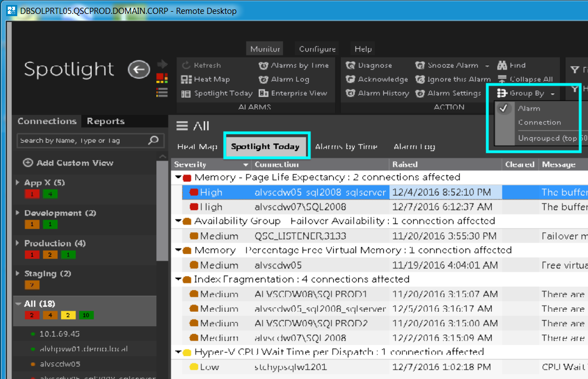This screenshot has height=379, width=588.
Task: Collapse the Hyper-V CPU Wait Time group
Action: (x=179, y=352)
